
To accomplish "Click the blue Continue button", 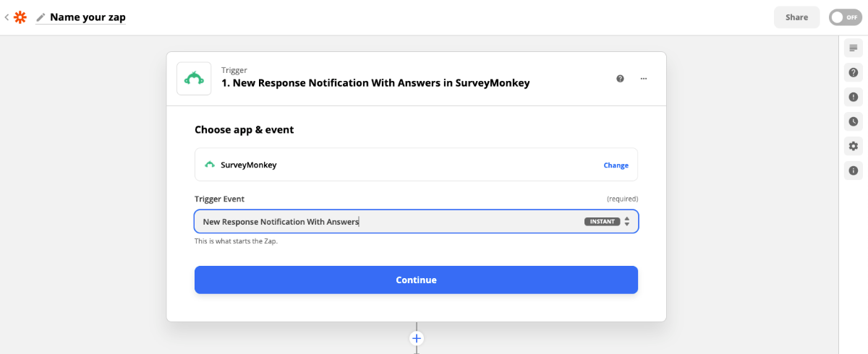I will click(416, 280).
